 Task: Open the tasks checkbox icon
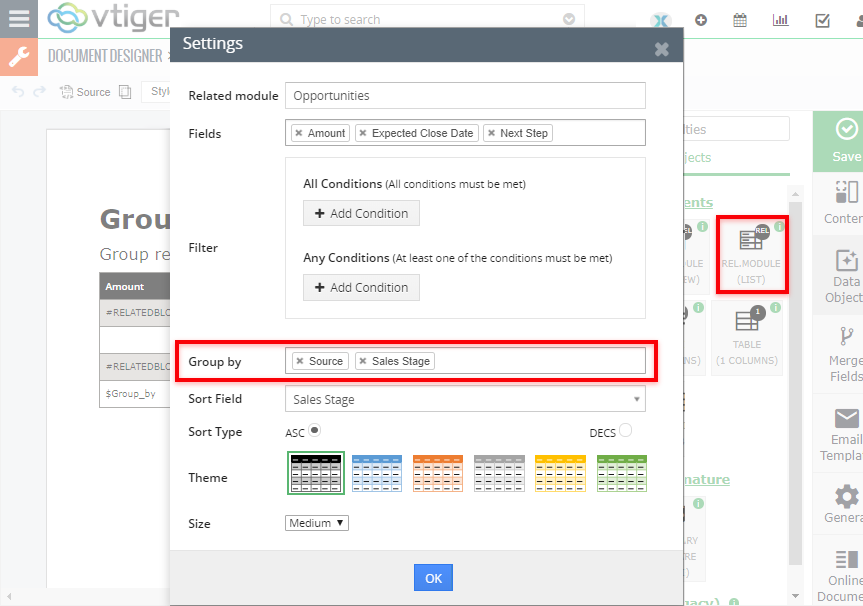tap(822, 20)
